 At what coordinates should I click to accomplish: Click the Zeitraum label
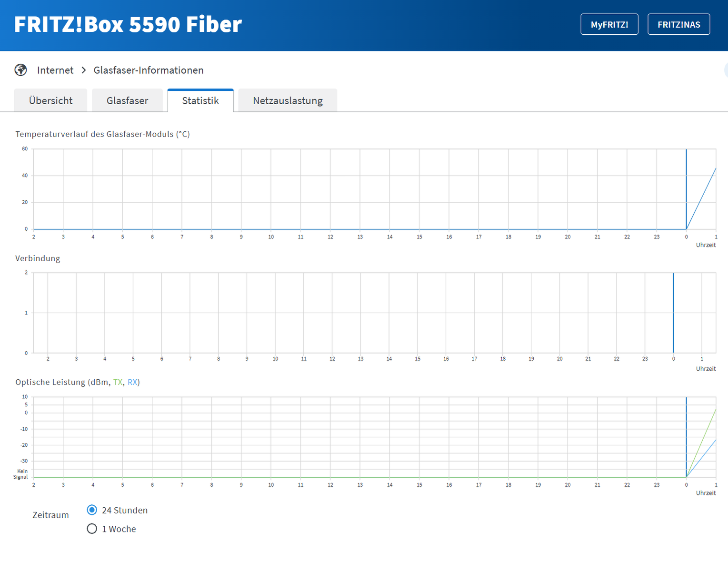[x=50, y=515]
